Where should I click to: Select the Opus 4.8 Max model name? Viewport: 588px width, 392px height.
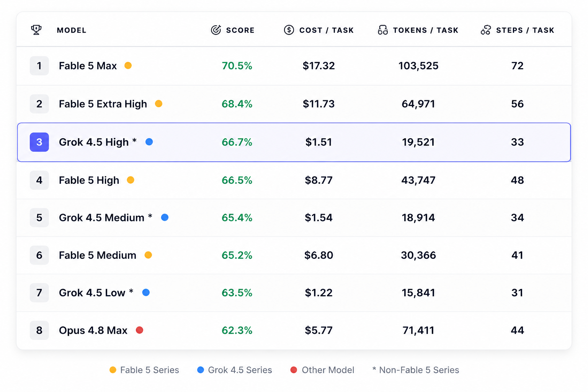tap(93, 330)
